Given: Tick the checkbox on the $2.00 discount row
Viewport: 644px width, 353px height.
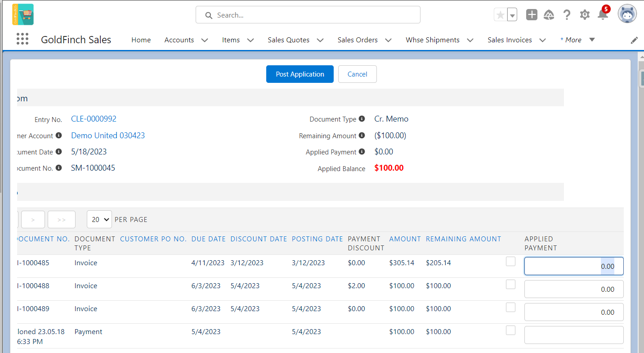Looking at the screenshot, I should (x=510, y=285).
